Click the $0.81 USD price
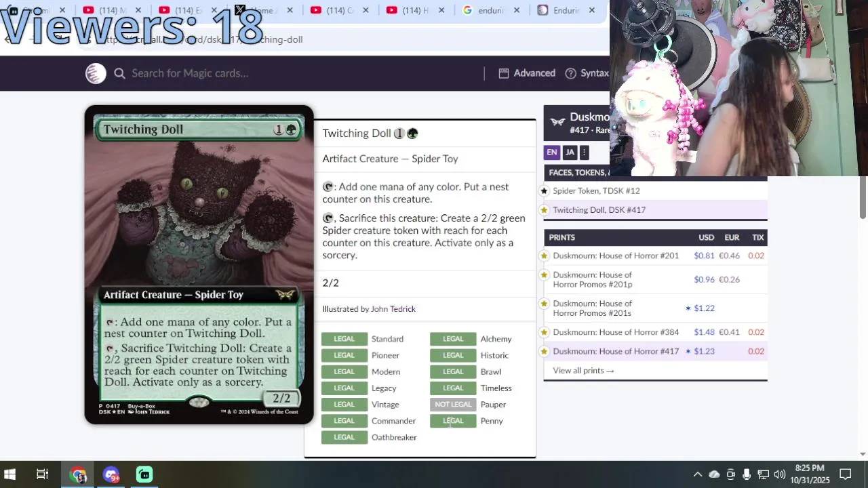868x488 pixels. [704, 256]
